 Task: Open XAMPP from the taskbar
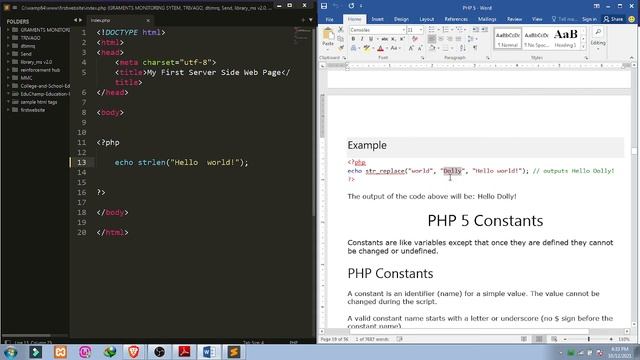60,352
